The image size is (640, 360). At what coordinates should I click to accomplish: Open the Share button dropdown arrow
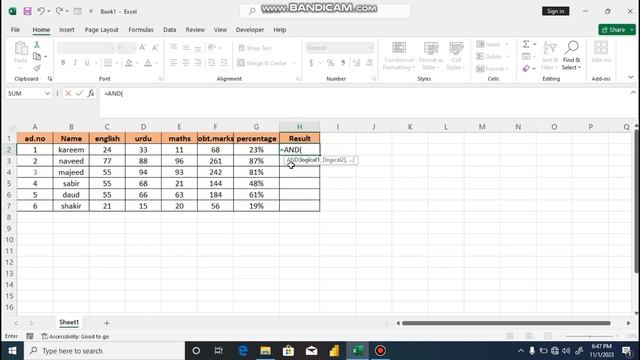pos(632,29)
